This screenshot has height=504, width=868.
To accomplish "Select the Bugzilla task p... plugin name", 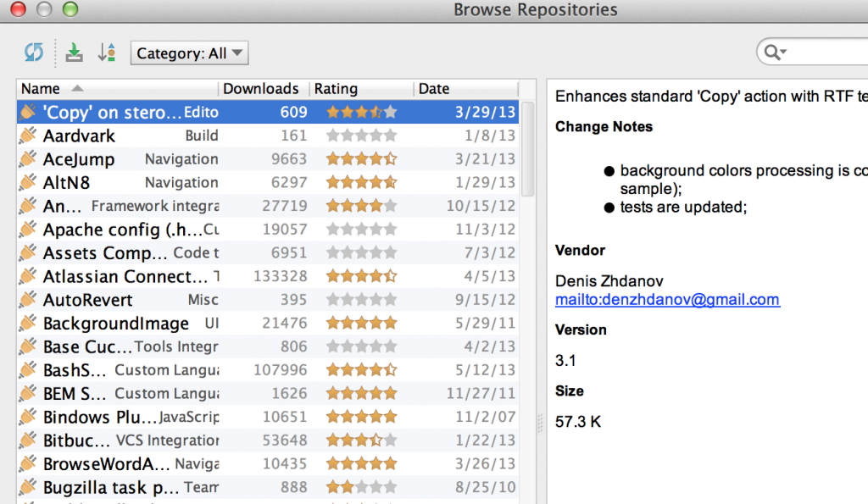I will coord(111,487).
